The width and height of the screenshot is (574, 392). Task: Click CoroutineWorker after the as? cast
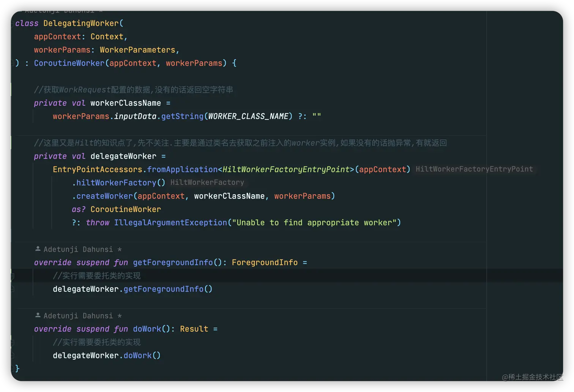(x=126, y=209)
